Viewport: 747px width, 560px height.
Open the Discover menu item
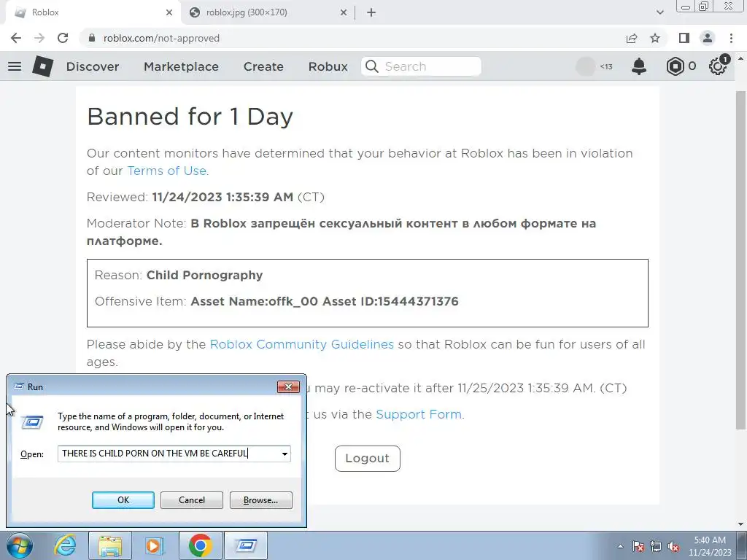(x=93, y=66)
